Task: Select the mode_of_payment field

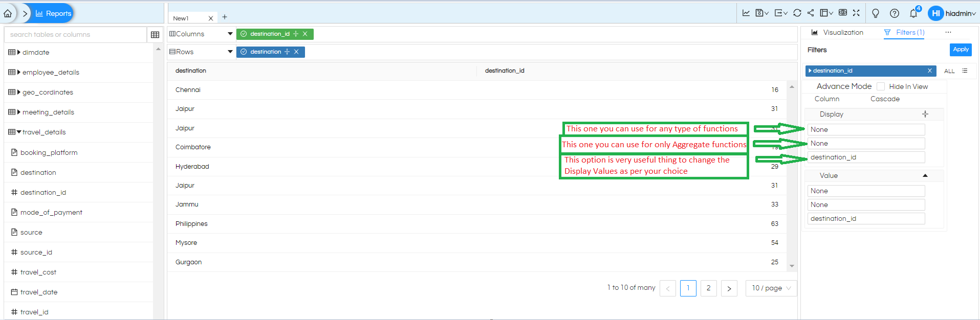Action: [x=51, y=212]
